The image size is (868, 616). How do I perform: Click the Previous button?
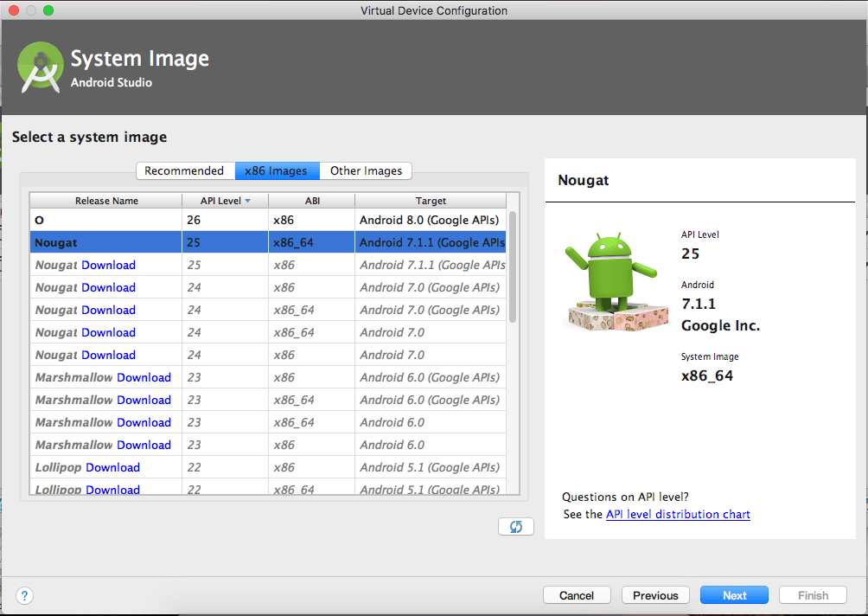tap(655, 595)
